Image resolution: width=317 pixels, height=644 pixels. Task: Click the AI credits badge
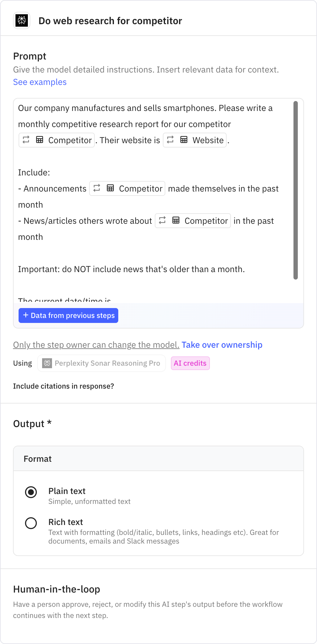(x=190, y=363)
